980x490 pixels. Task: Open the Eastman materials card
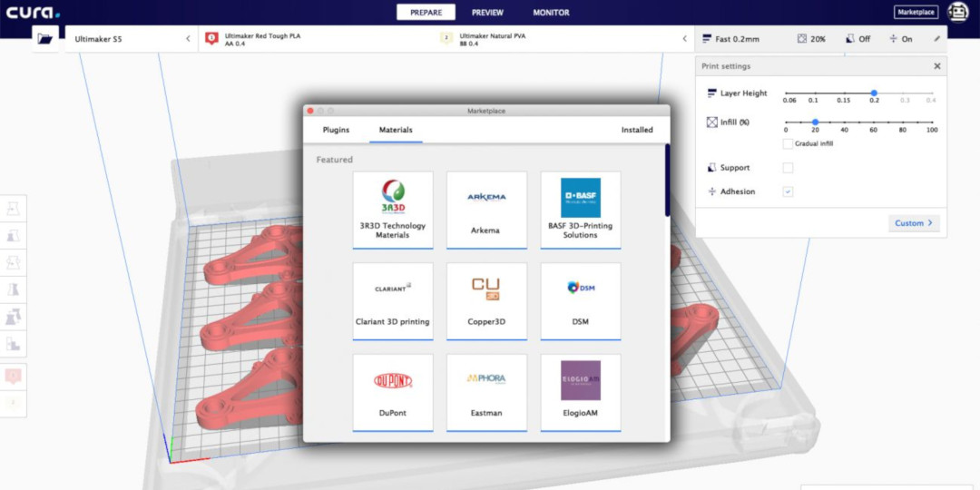[486, 393]
